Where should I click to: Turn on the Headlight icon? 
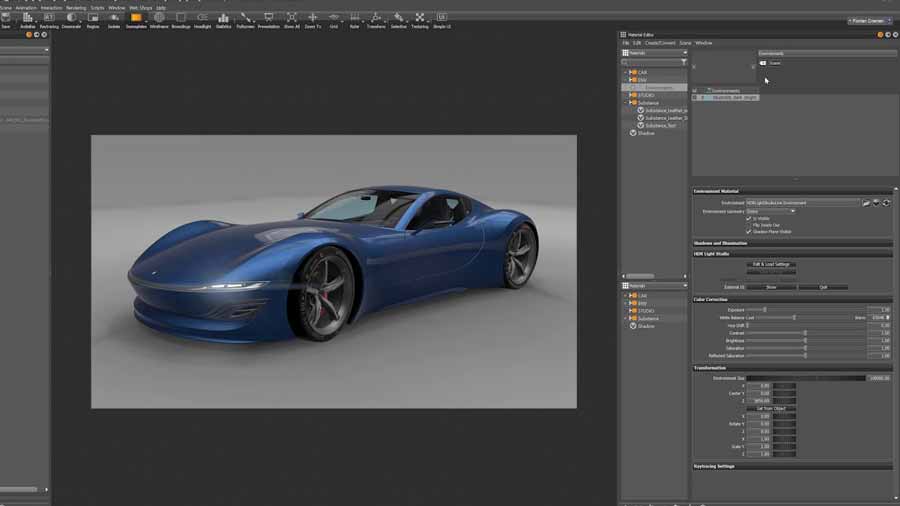[202, 19]
